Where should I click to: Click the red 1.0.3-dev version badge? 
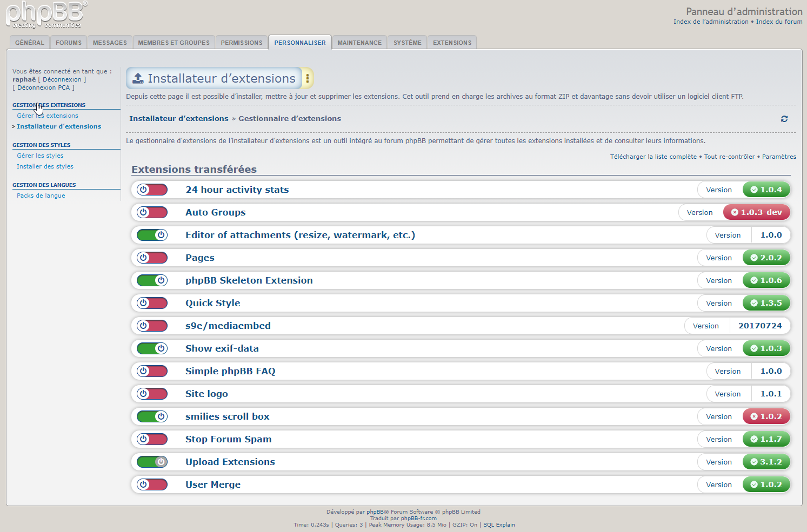[x=756, y=212]
